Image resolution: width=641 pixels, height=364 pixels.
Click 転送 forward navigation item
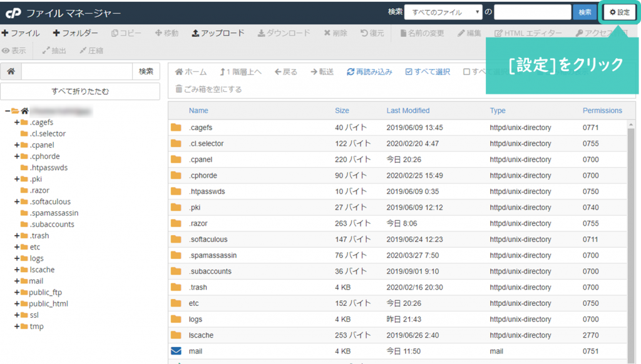322,72
